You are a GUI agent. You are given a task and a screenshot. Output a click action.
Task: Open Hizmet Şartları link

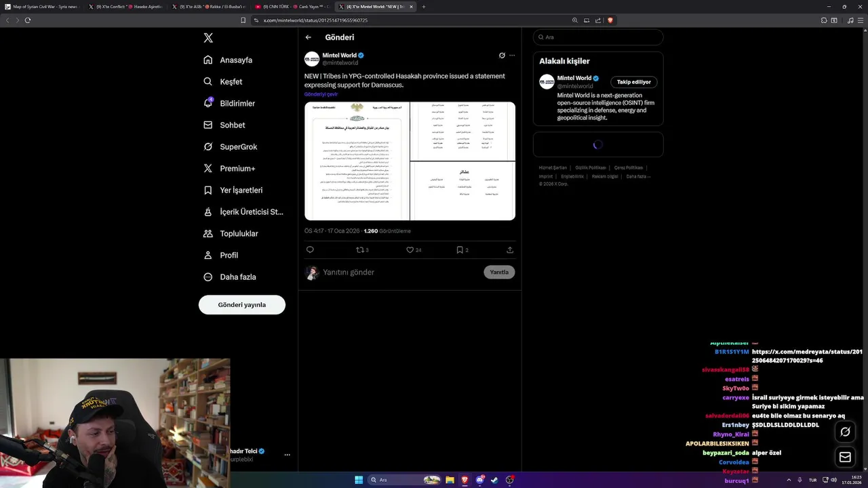click(x=553, y=167)
